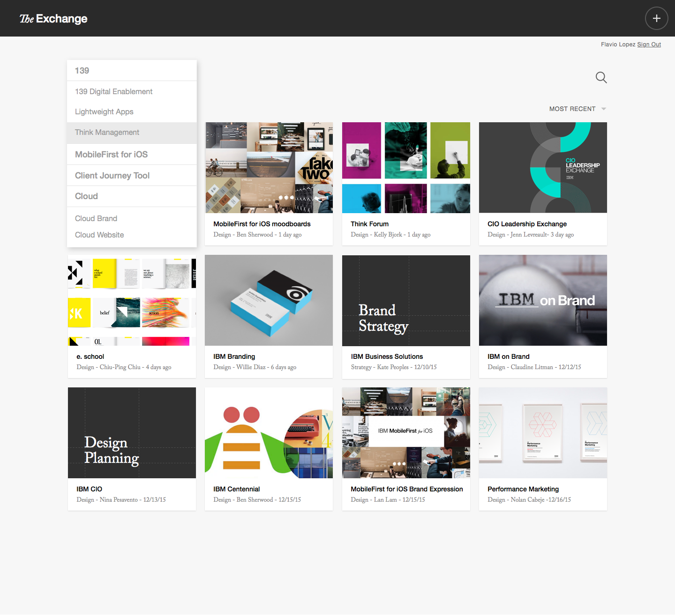Viewport: 675px width, 616px height.
Task: Open MobileFirst for iOS Brand Expression thumbnail
Action: [x=406, y=433]
